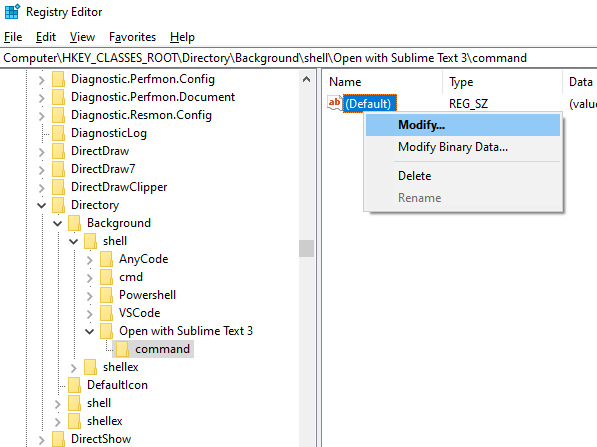Select the DefaultIcon tree key label

(x=117, y=385)
